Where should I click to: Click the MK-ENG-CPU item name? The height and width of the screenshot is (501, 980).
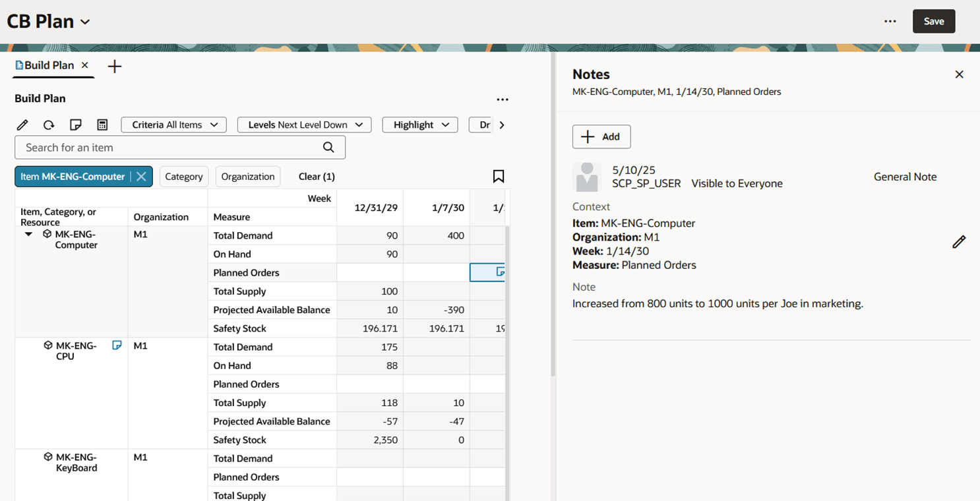[x=77, y=351]
